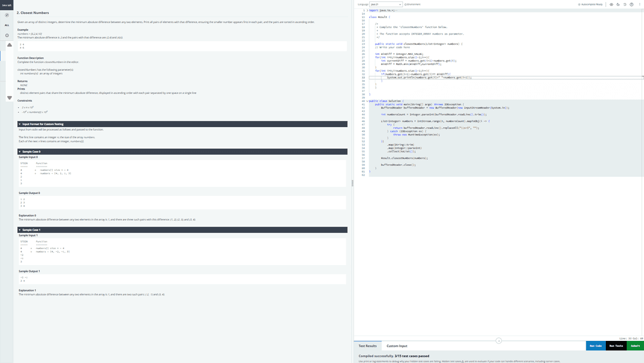
Task: Toggle the eye icon in editor toolbar
Action: pyautogui.click(x=611, y=5)
